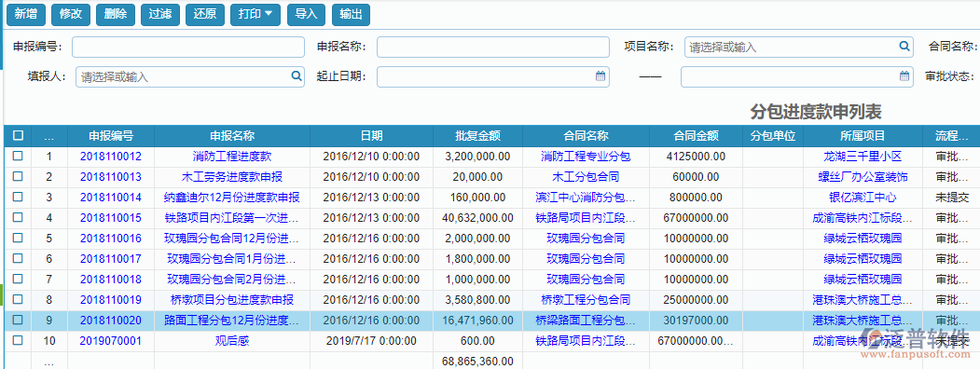This screenshot has height=369, width=980.
Task: Select date cell 2019/7/17 0:00:00
Action: pyautogui.click(x=371, y=341)
